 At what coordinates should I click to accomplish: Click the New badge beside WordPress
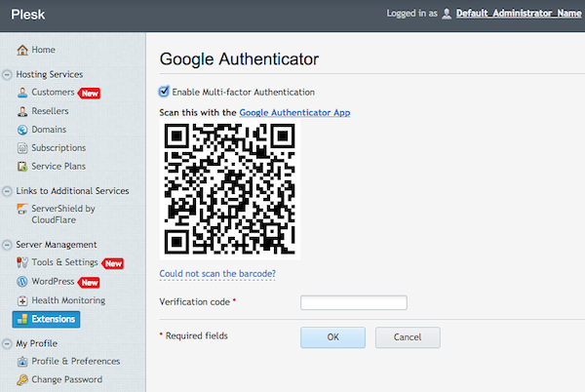89,283
